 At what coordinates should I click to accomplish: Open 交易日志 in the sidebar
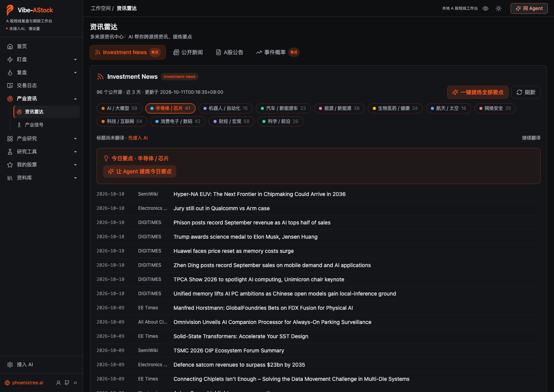pyautogui.click(x=41, y=86)
